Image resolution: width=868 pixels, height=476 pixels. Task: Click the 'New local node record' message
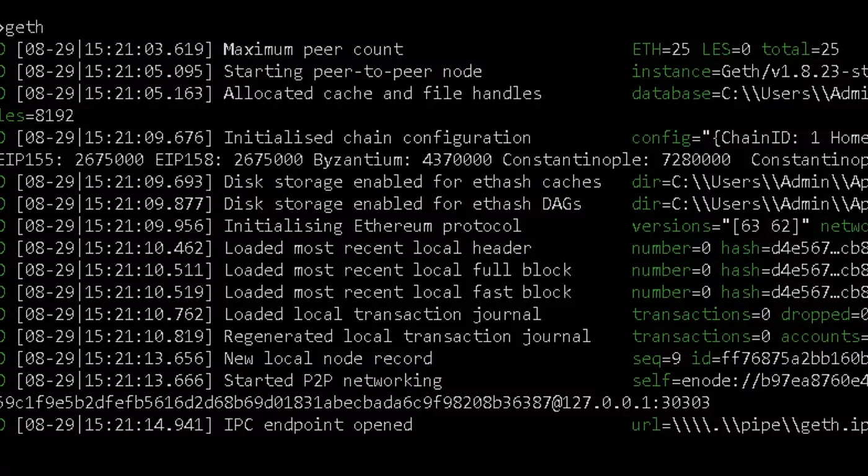point(328,358)
